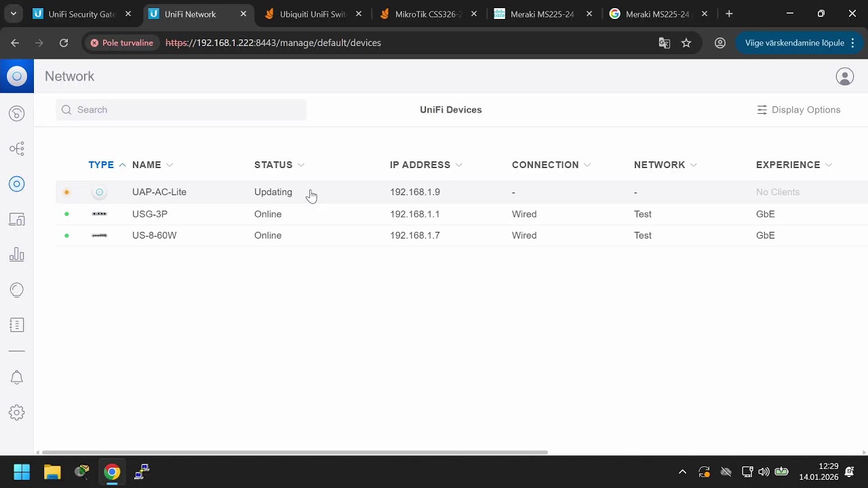Open the Settings gear icon in sidebar
Screen dimensions: 868x488
17,413
